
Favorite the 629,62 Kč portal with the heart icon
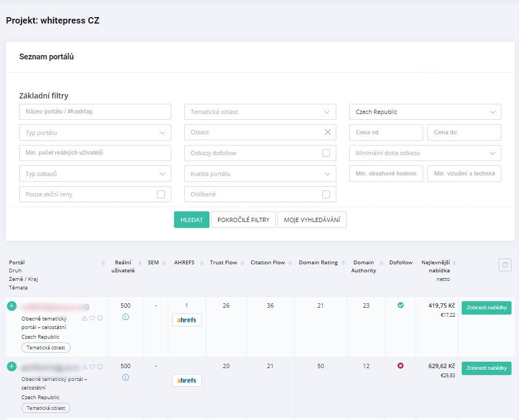pyautogui.click(x=92, y=366)
